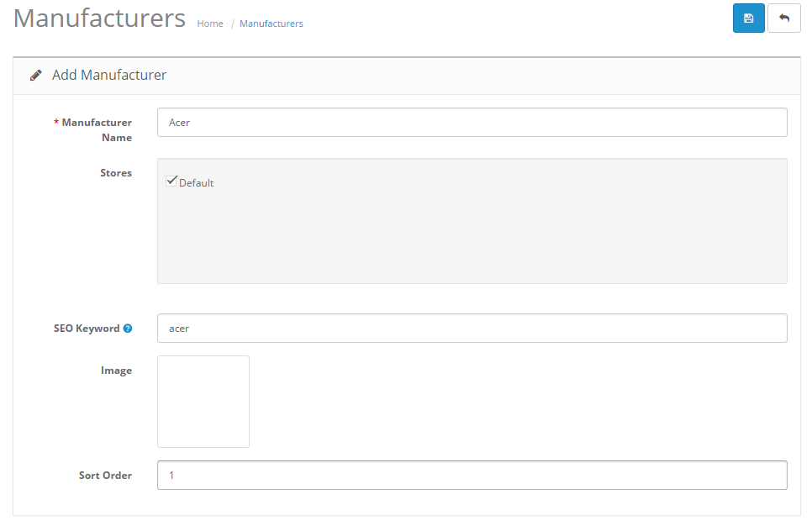The height and width of the screenshot is (526, 812).
Task: Click the Stores field label
Action: click(116, 173)
